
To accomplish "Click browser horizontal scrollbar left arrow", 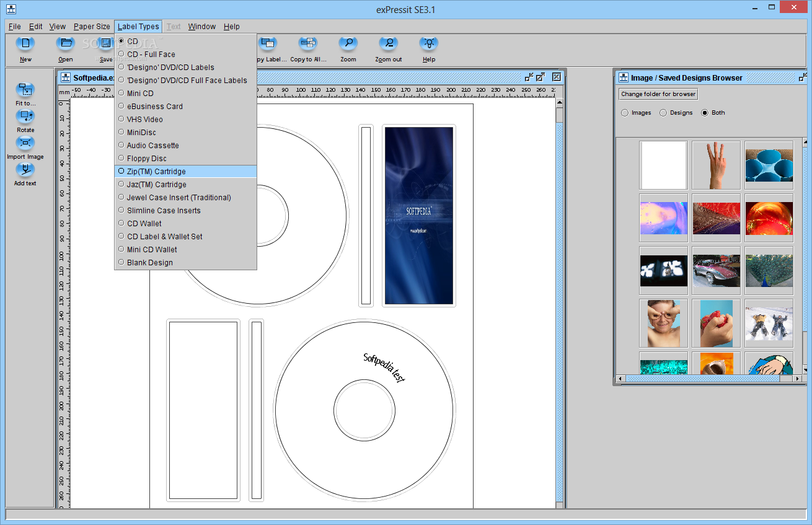I will point(620,378).
